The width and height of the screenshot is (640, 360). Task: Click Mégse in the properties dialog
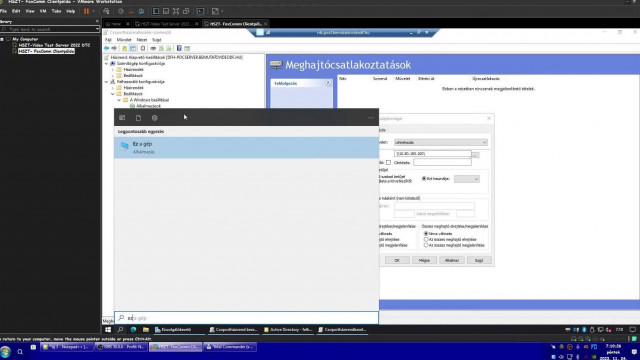click(x=424, y=260)
